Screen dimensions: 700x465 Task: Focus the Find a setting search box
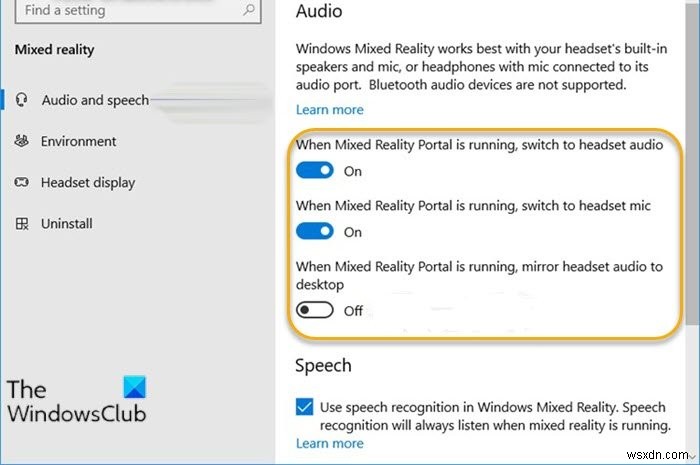(x=138, y=10)
